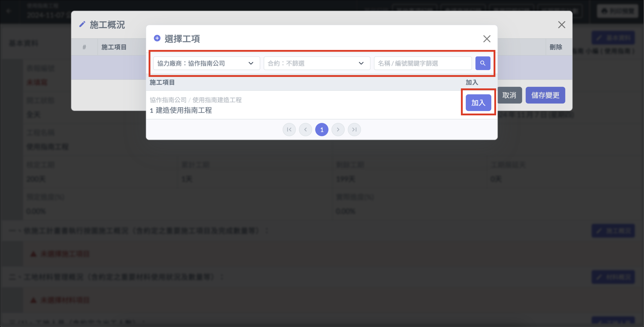Image resolution: width=644 pixels, height=327 pixels.
Task: Go to previous page arrow
Action: (x=305, y=130)
